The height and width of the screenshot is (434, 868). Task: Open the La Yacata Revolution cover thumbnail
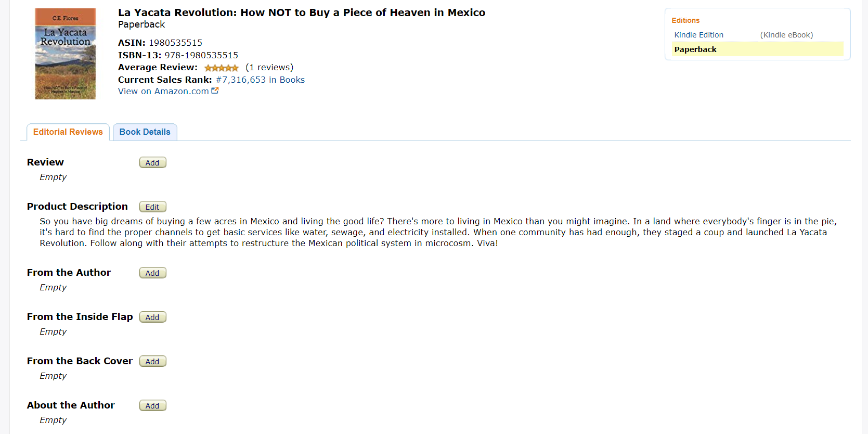(x=66, y=54)
